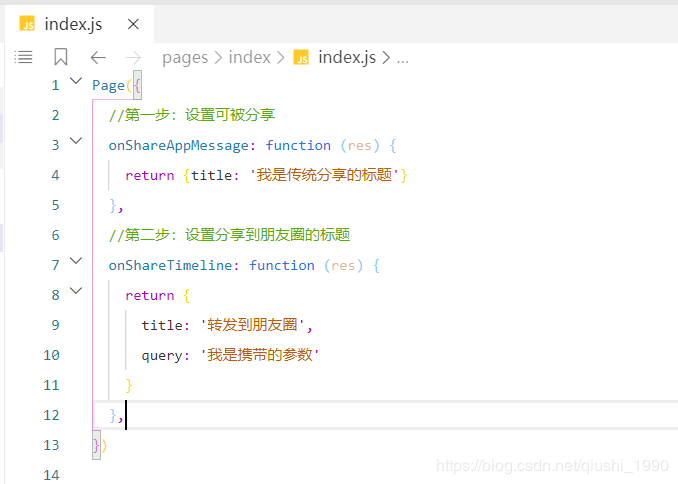Click the JS file icon in breadcrumb

301,58
